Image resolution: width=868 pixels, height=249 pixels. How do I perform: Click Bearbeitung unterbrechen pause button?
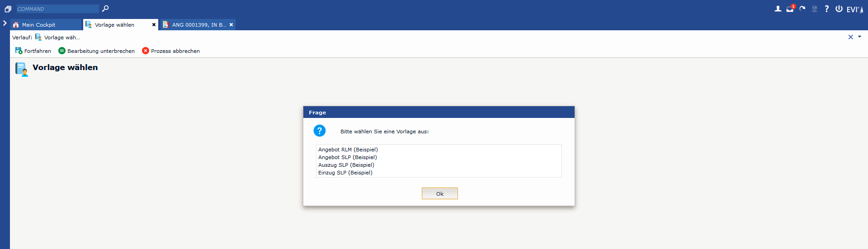[96, 51]
